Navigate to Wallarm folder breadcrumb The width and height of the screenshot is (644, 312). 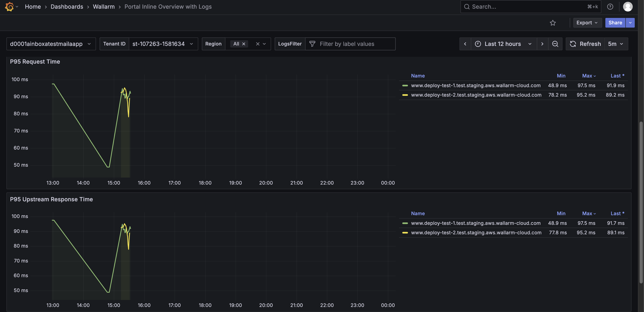coord(103,7)
